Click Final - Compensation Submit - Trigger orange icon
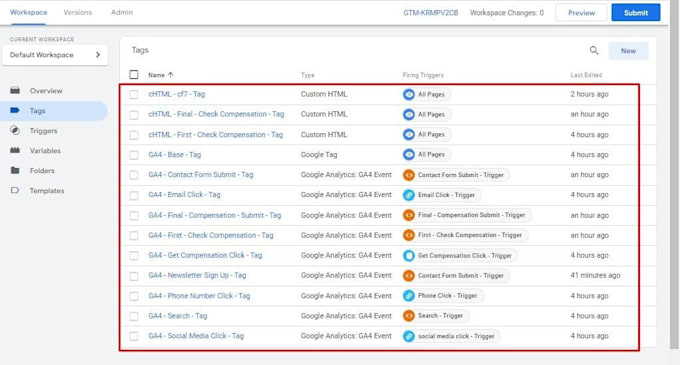 (409, 215)
